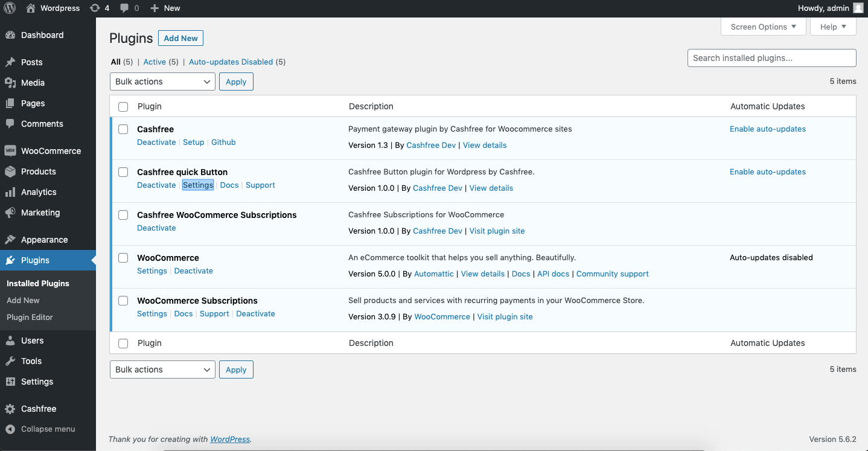Open the WordPress link in footer
The image size is (868, 451).
[x=230, y=440]
